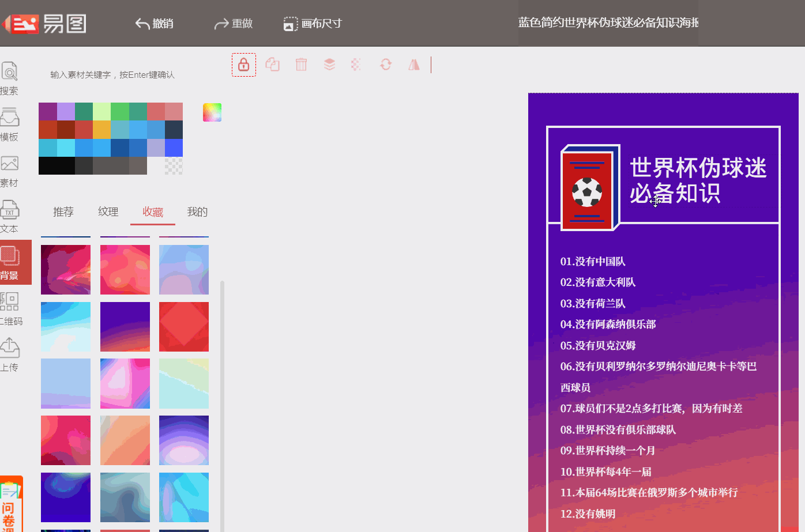Click the 重做 redo button
Screen dimensions: 805x532
tap(233, 24)
